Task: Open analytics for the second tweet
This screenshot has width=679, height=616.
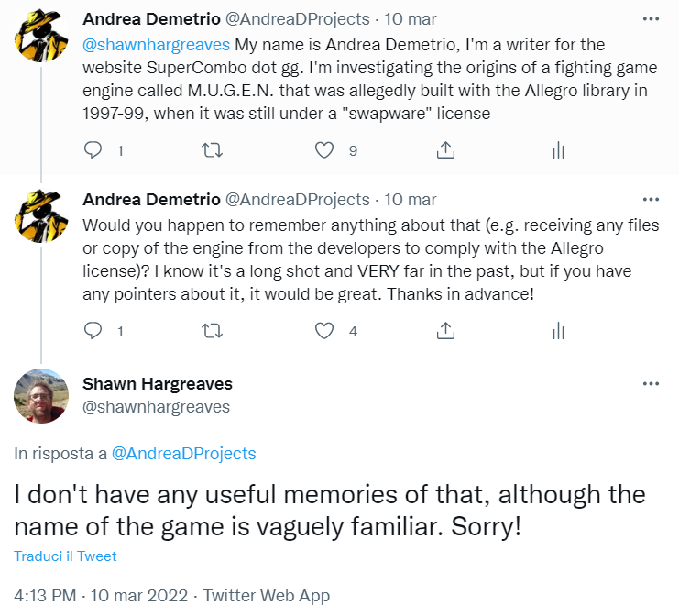Action: click(558, 330)
